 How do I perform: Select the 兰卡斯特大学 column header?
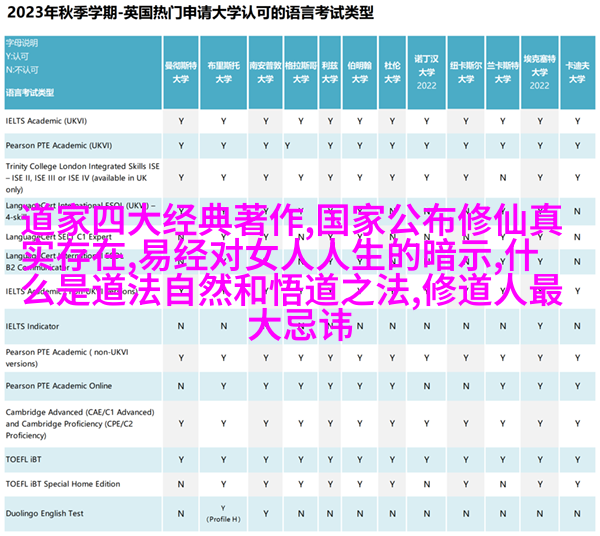coord(502,72)
